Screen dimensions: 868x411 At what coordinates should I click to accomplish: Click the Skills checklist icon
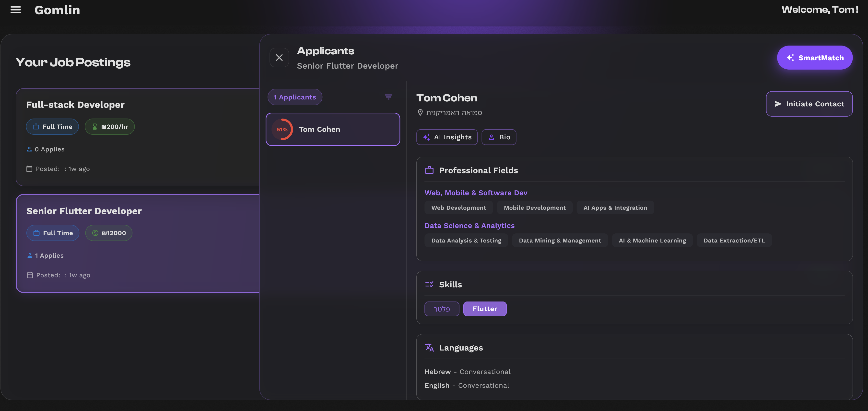tap(429, 284)
